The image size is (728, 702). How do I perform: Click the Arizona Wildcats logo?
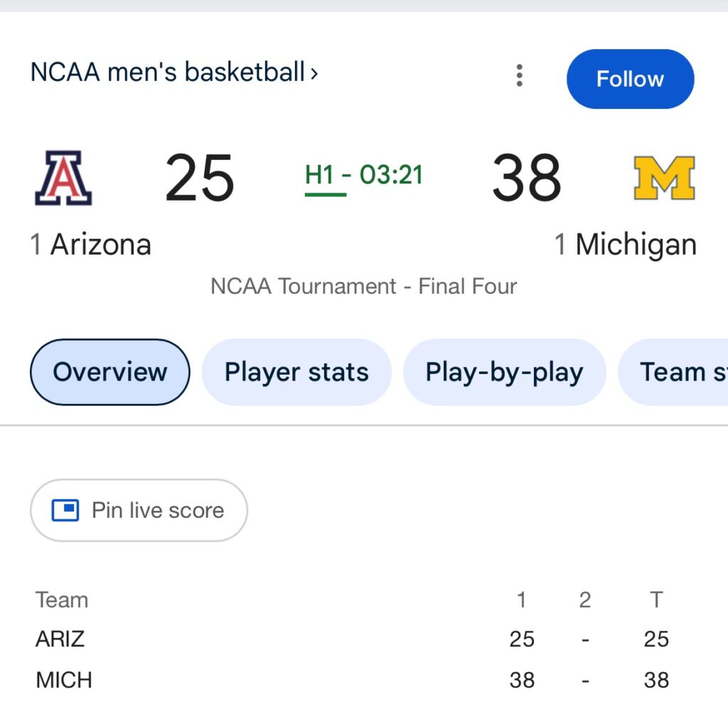(x=63, y=178)
